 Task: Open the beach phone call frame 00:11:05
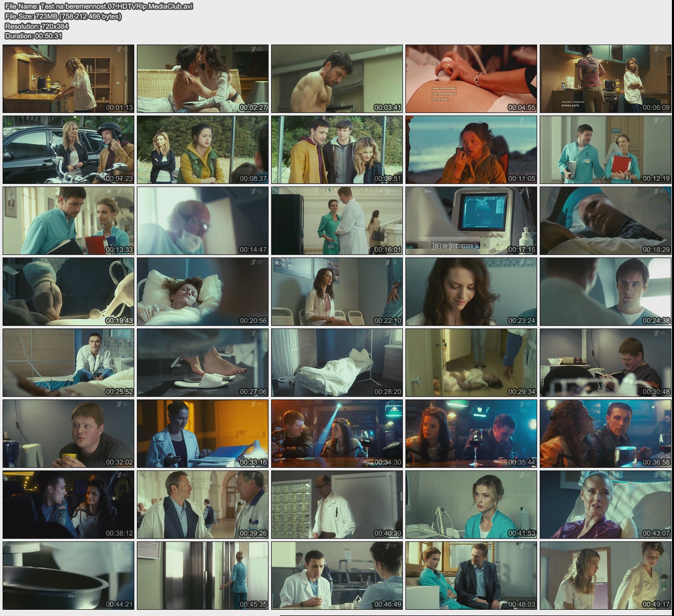471,150
